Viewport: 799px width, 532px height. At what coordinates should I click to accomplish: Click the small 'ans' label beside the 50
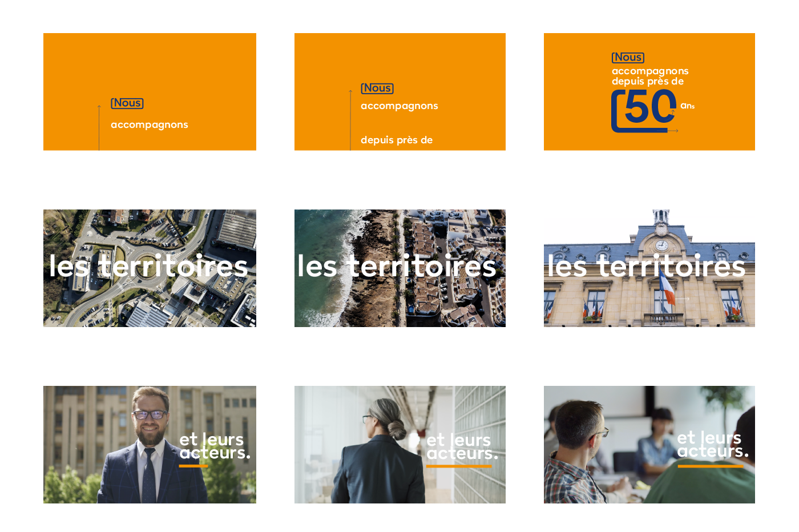pos(688,106)
